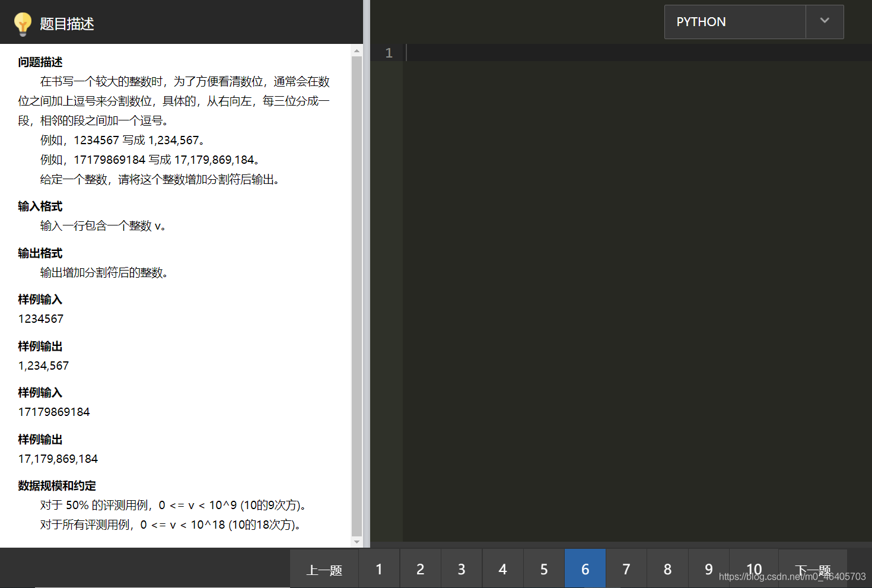The height and width of the screenshot is (588, 872).
Task: Click sample input value 1234567
Action: 41,319
